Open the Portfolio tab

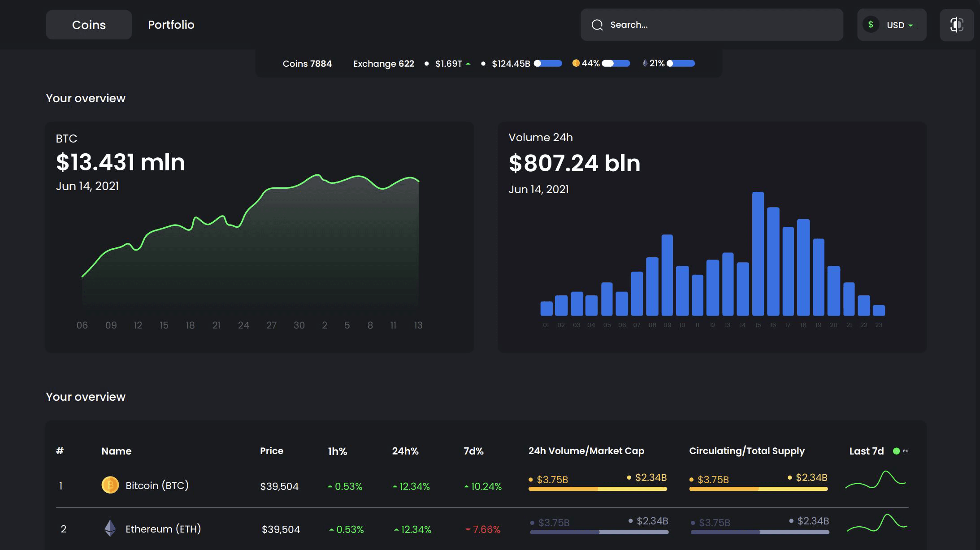(x=171, y=25)
